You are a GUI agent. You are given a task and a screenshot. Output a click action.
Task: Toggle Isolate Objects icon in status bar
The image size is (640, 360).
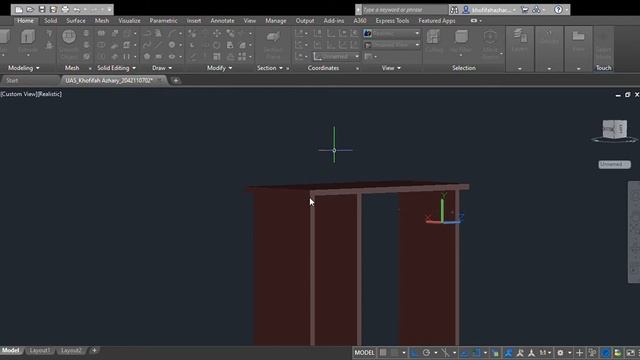[592, 352]
